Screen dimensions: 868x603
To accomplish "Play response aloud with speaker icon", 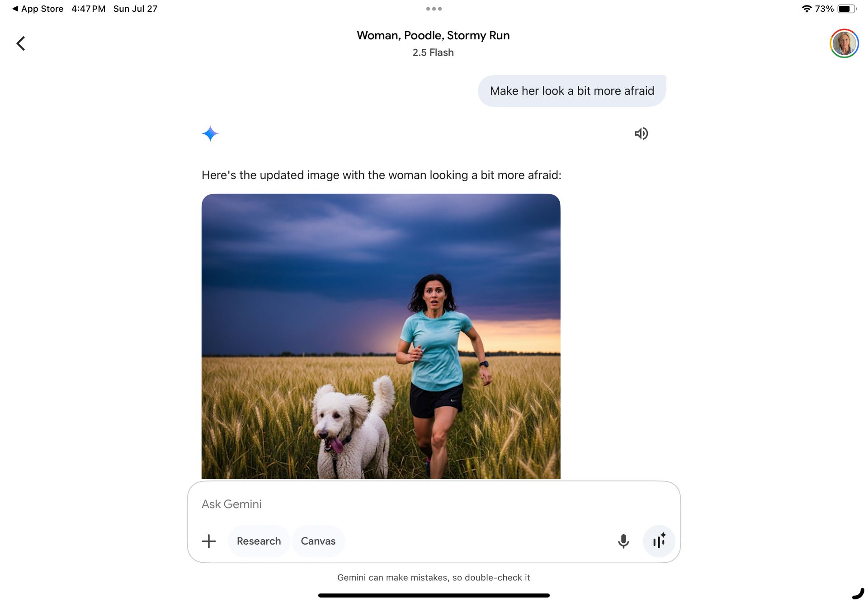I will click(641, 133).
